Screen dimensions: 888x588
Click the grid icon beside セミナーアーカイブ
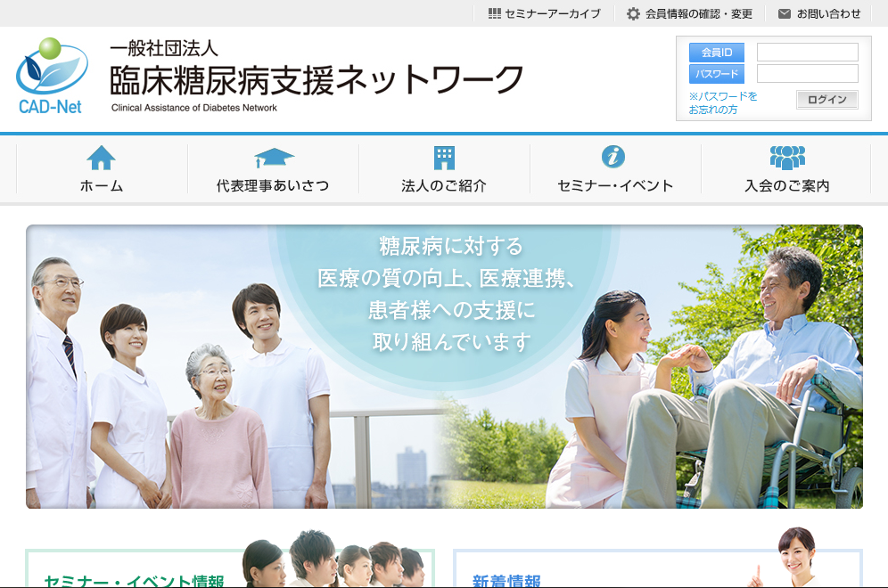point(495,13)
